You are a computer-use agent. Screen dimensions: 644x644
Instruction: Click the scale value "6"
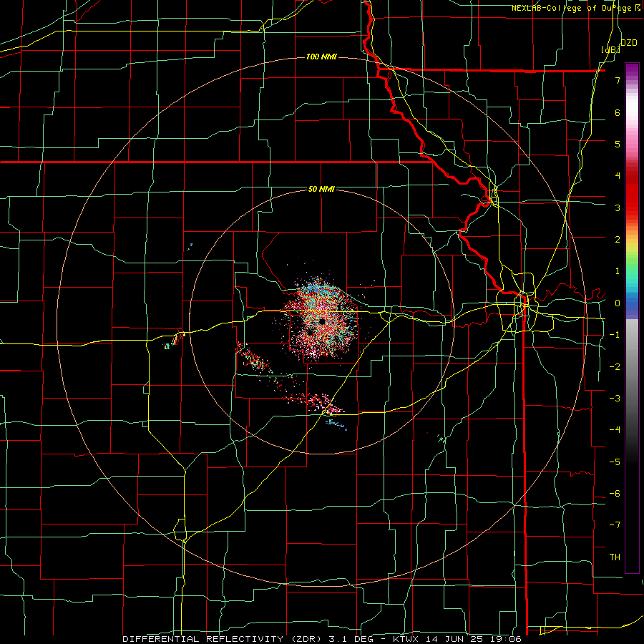click(x=618, y=112)
